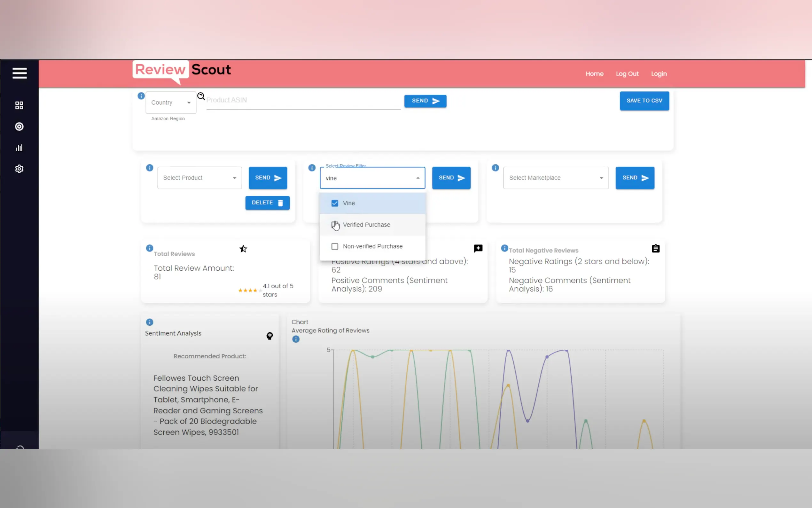The image size is (812, 508).
Task: Click the star icon in Total Reviews
Action: [x=243, y=249]
